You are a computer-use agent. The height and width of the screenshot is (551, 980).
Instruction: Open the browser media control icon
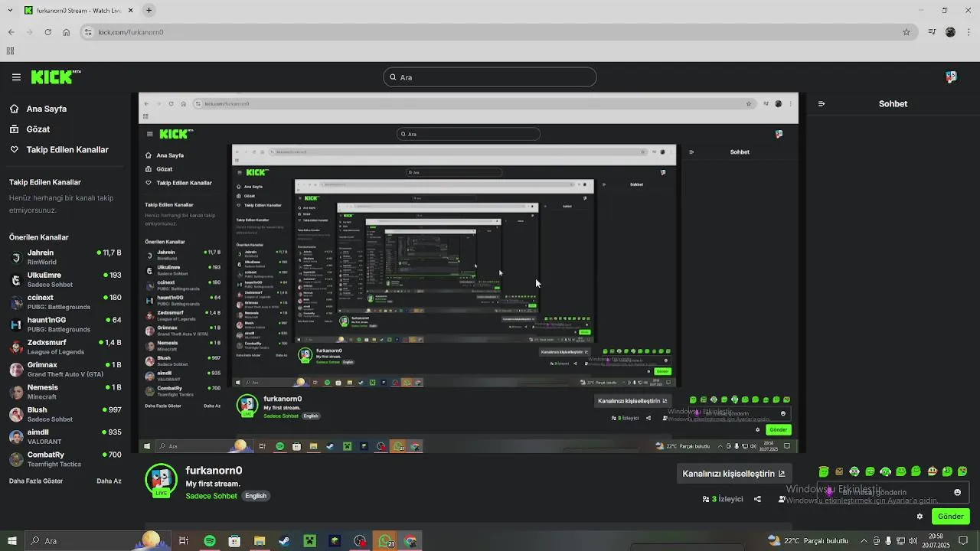click(932, 32)
